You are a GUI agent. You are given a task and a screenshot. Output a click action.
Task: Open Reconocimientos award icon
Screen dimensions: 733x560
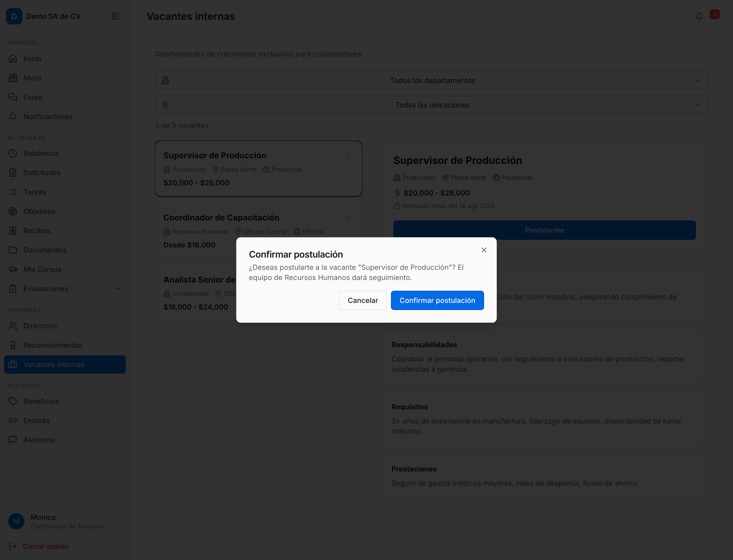click(x=13, y=345)
